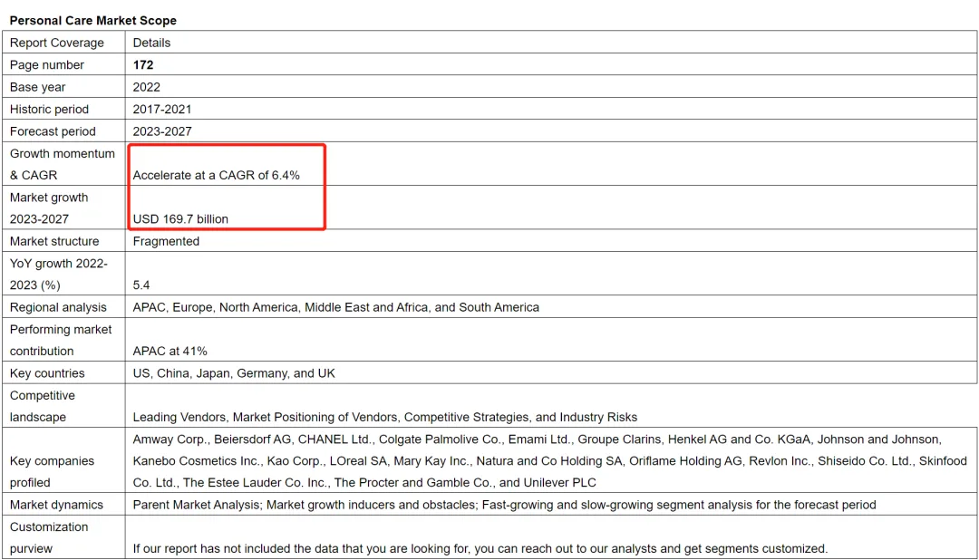Click the regional analysis list starting with APAC
Screen dimensions: 979x560
(x=335, y=307)
